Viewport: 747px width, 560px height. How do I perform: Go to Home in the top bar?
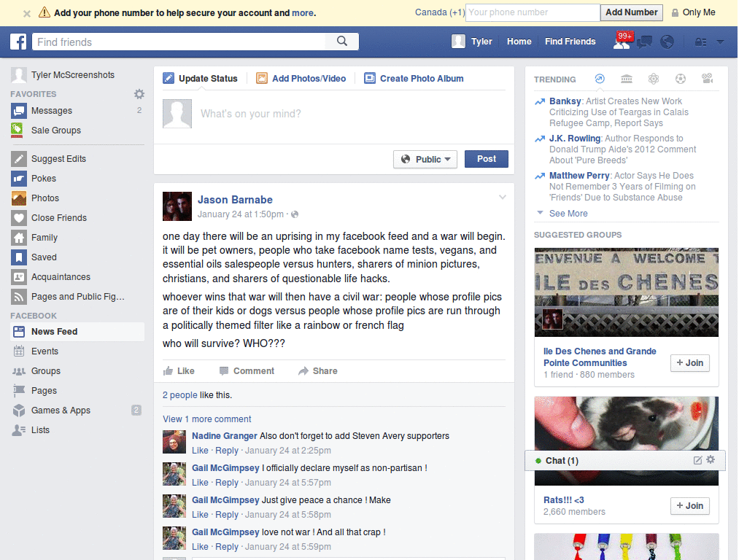519,42
